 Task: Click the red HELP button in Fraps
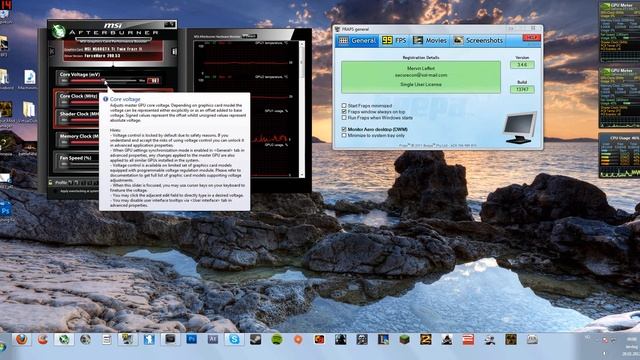pos(531,38)
